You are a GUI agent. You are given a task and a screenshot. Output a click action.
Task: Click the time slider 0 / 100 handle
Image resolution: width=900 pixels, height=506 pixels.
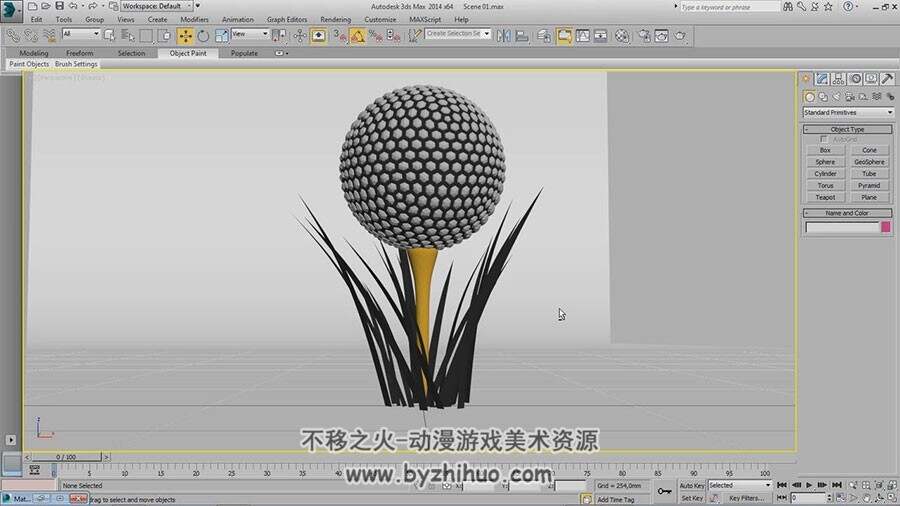(66, 457)
